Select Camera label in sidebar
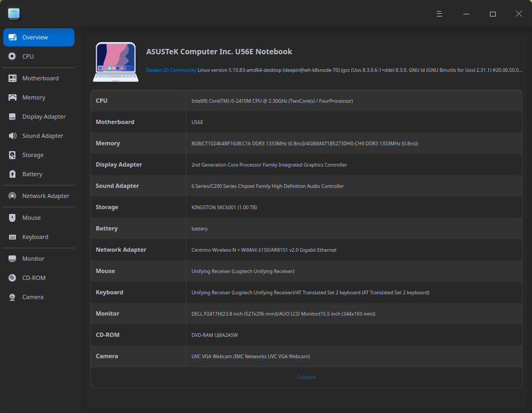This screenshot has width=532, height=413. [33, 297]
